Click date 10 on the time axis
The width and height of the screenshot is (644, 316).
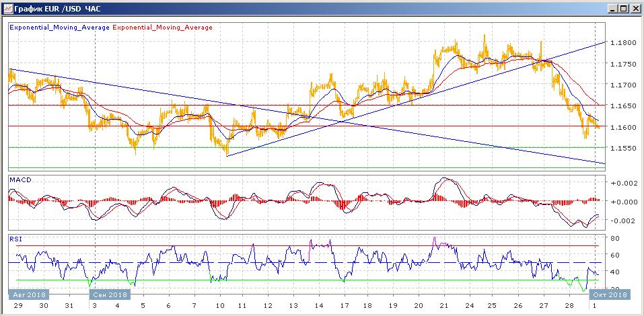click(x=221, y=306)
